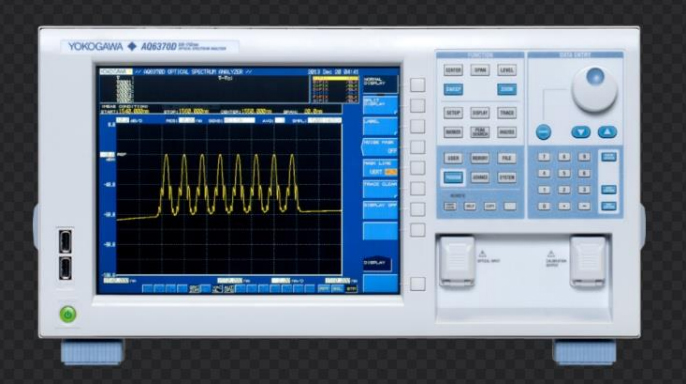Image resolution: width=686 pixels, height=384 pixels.
Task: Click the round blue coarse button
Action: (543, 132)
